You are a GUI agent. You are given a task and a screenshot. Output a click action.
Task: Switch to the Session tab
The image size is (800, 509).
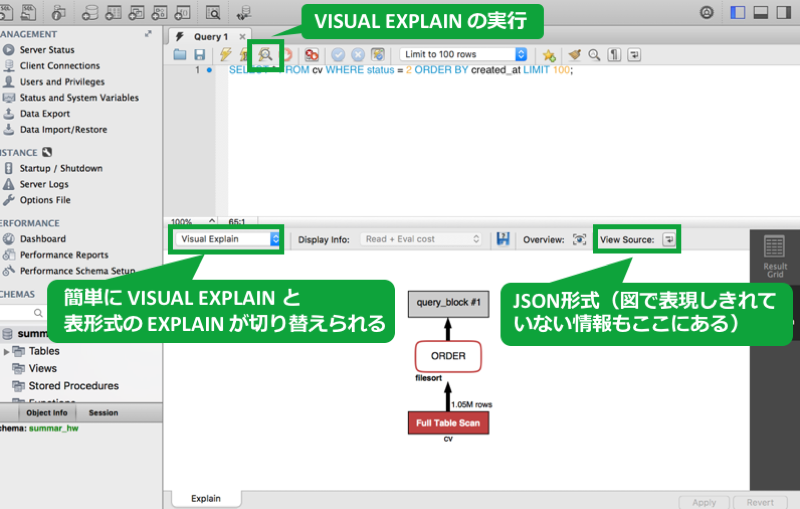(x=103, y=412)
